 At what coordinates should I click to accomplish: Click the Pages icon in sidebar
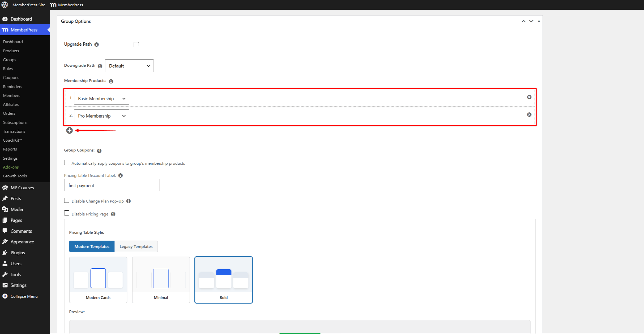(x=5, y=220)
